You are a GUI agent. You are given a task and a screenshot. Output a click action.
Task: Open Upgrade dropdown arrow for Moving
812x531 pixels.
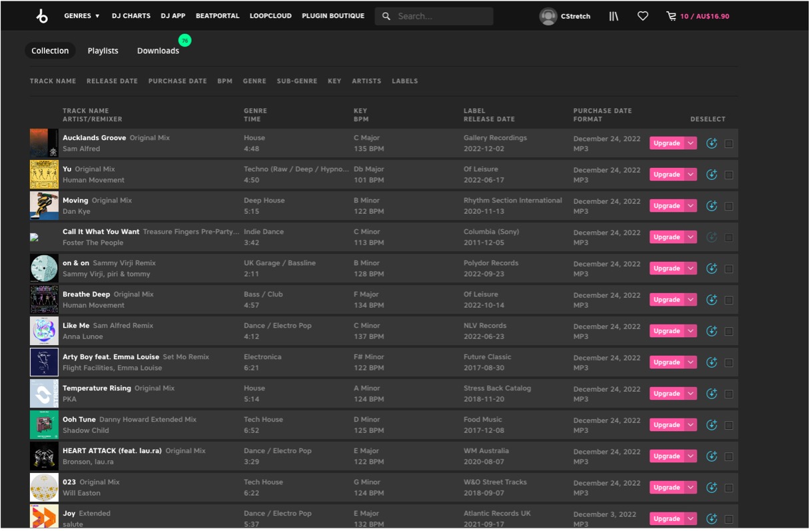691,206
